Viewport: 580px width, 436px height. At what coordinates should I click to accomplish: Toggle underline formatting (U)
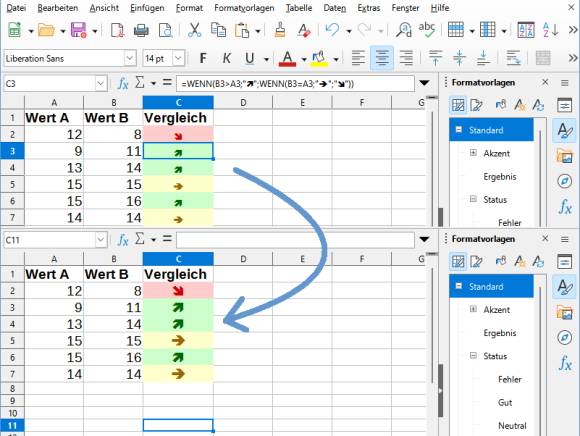pyautogui.click(x=250, y=58)
